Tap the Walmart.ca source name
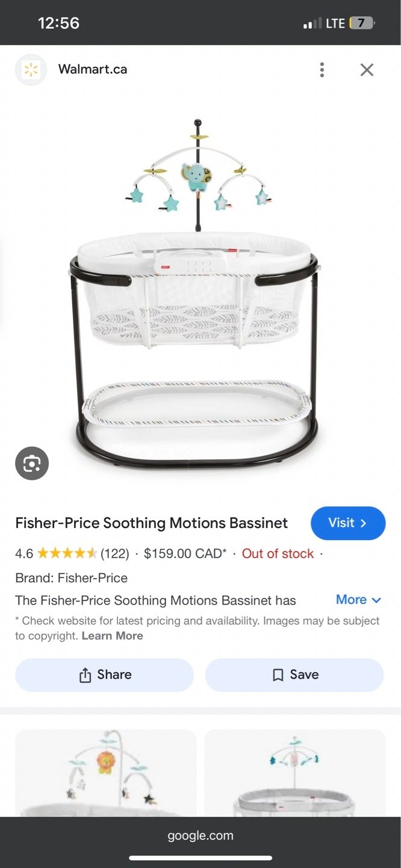Screen dimensions: 401x868 [x=93, y=69]
